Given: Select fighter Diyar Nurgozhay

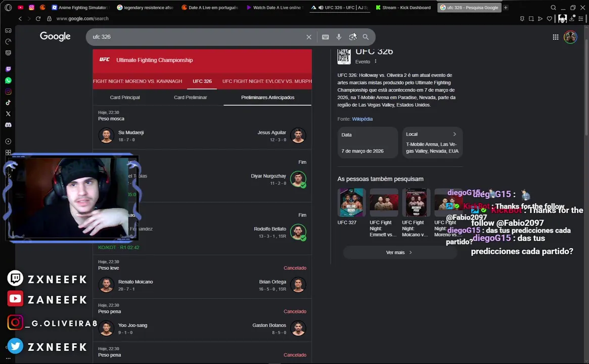Looking at the screenshot, I should coord(268,176).
